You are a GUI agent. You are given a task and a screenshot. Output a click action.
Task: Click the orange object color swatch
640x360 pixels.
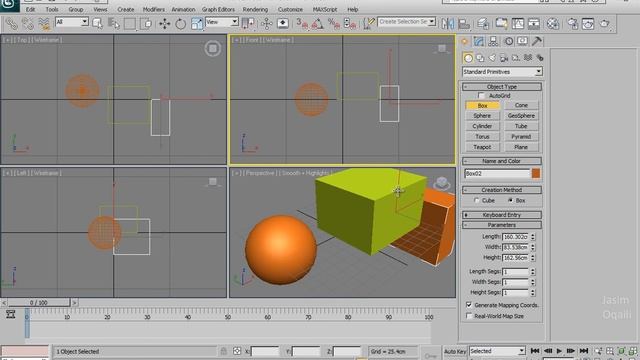coord(536,173)
